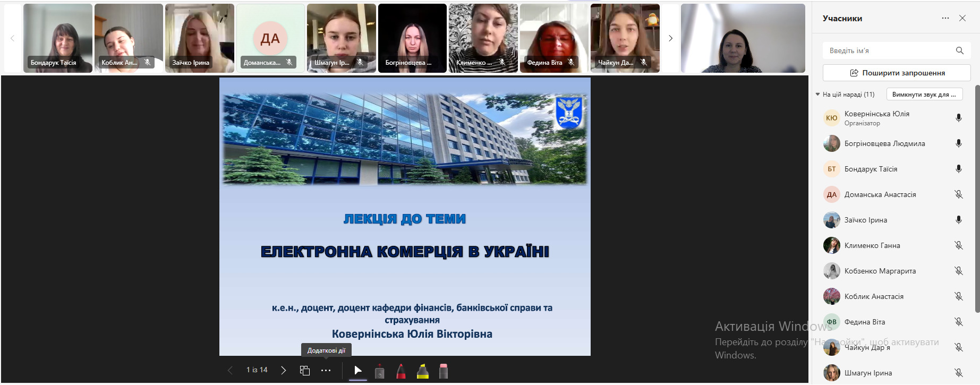The image size is (980, 385).
Task: Show next participant videos with right chevron
Action: (670, 38)
